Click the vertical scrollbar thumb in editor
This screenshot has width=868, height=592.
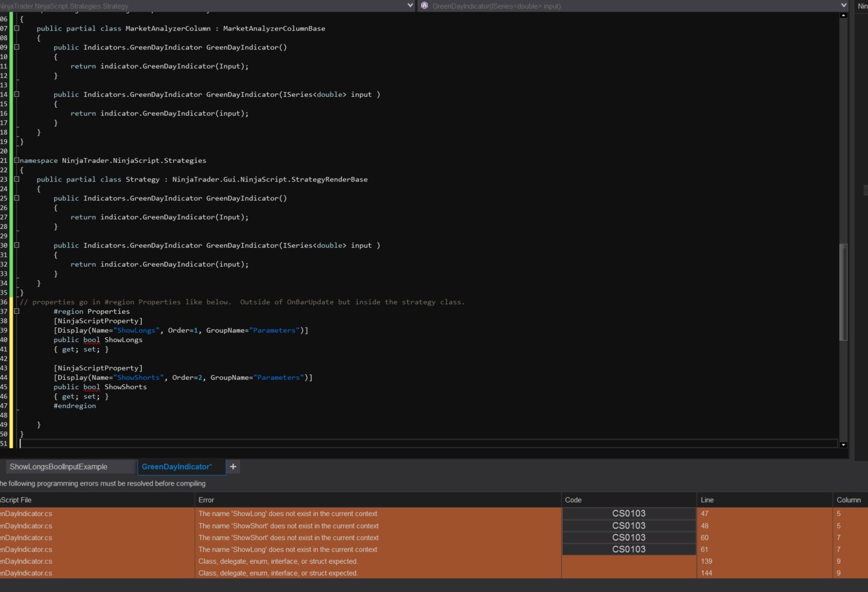click(x=843, y=292)
